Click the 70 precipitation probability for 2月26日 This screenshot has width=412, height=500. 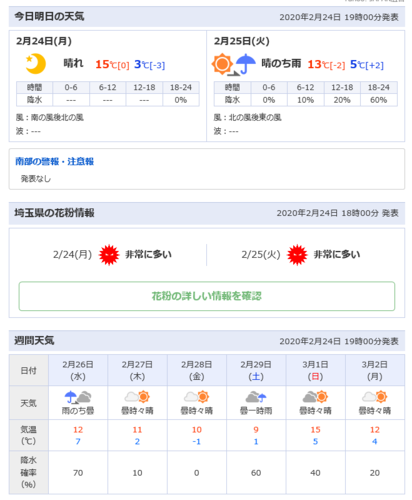point(78,473)
